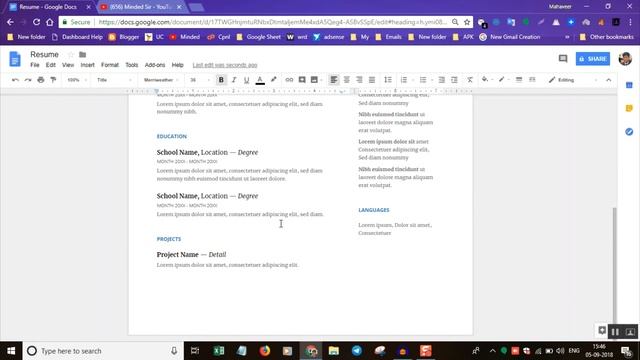Open zoom level 100% dropdown
640x360 pixels.
(x=76, y=80)
